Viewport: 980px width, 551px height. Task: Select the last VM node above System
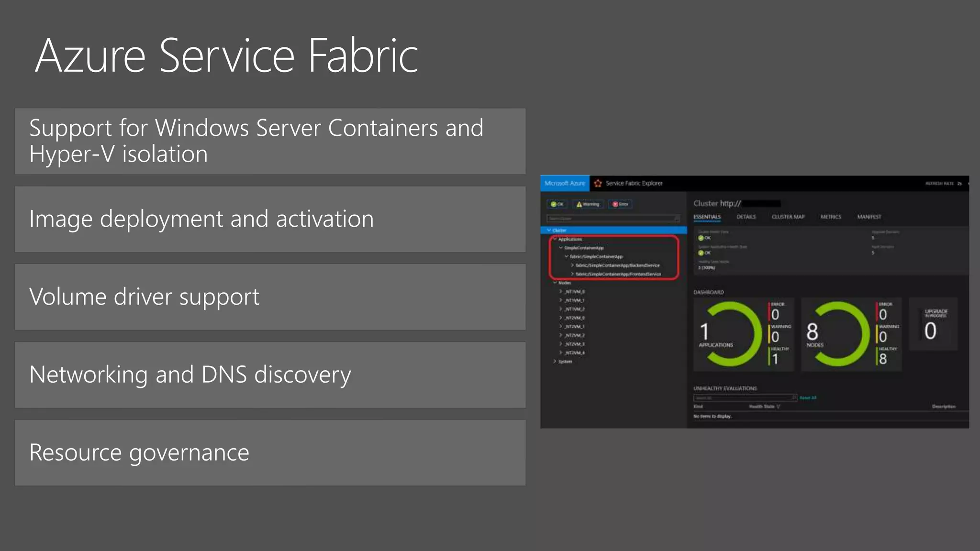[574, 353]
